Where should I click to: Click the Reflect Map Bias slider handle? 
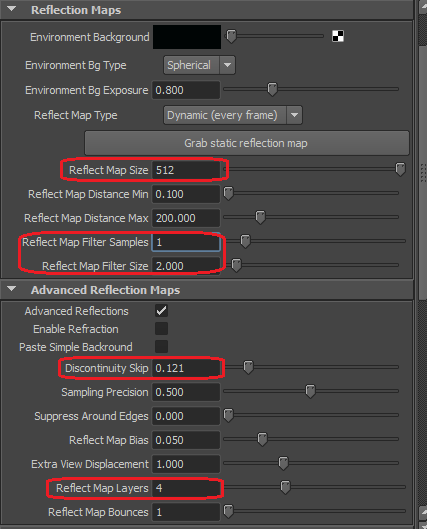[x=262, y=439]
